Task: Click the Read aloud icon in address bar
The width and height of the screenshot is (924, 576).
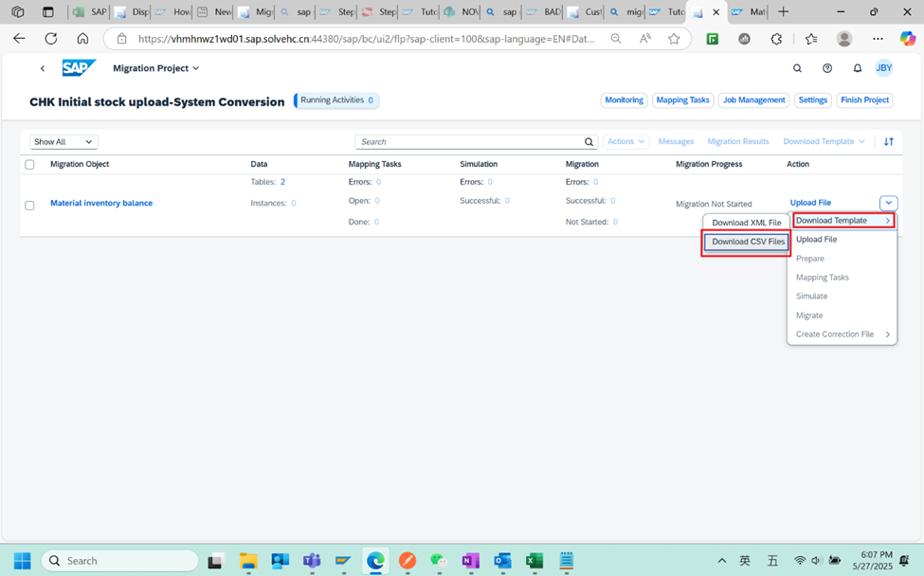Action: [645, 38]
